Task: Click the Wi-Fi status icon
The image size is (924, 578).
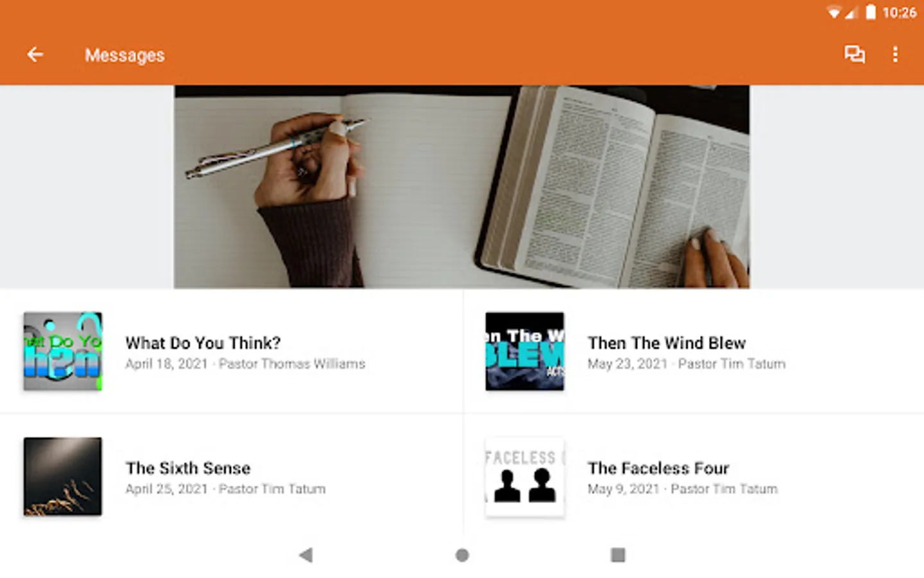Action: (834, 13)
